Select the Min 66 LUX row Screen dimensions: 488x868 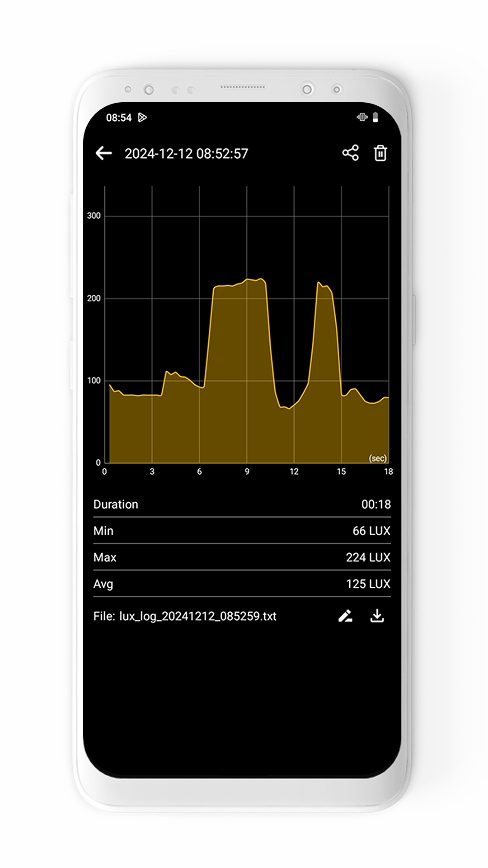point(242,531)
